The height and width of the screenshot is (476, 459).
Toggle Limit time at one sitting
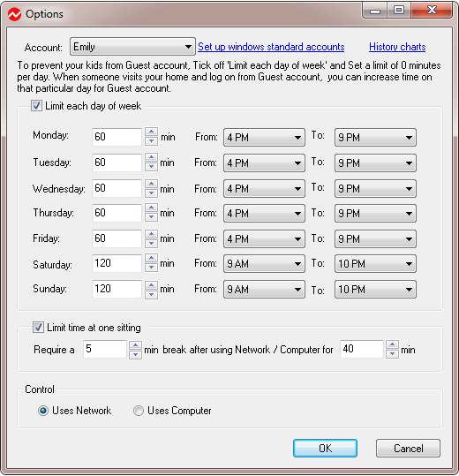[38, 328]
